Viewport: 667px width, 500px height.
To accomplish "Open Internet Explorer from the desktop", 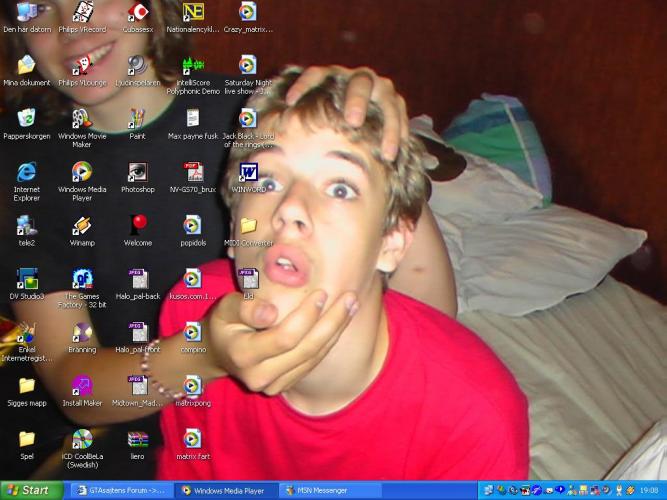I will click(x=27, y=173).
